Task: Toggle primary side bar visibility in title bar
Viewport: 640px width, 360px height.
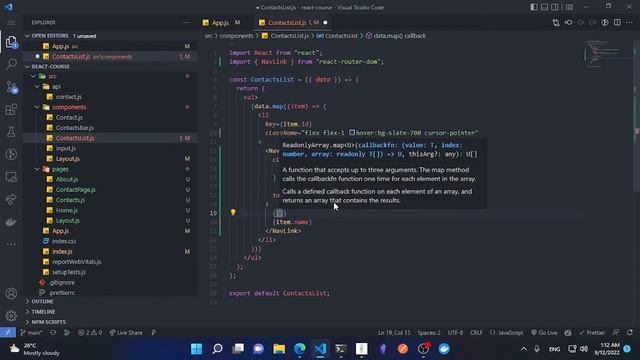Action: (x=534, y=7)
